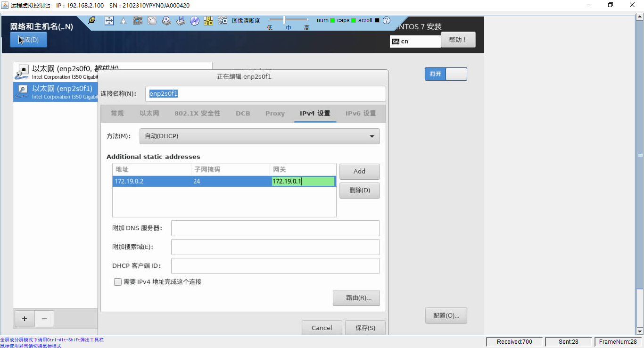The height and width of the screenshot is (348, 644).
Task: Click the Add address button
Action: tap(359, 172)
